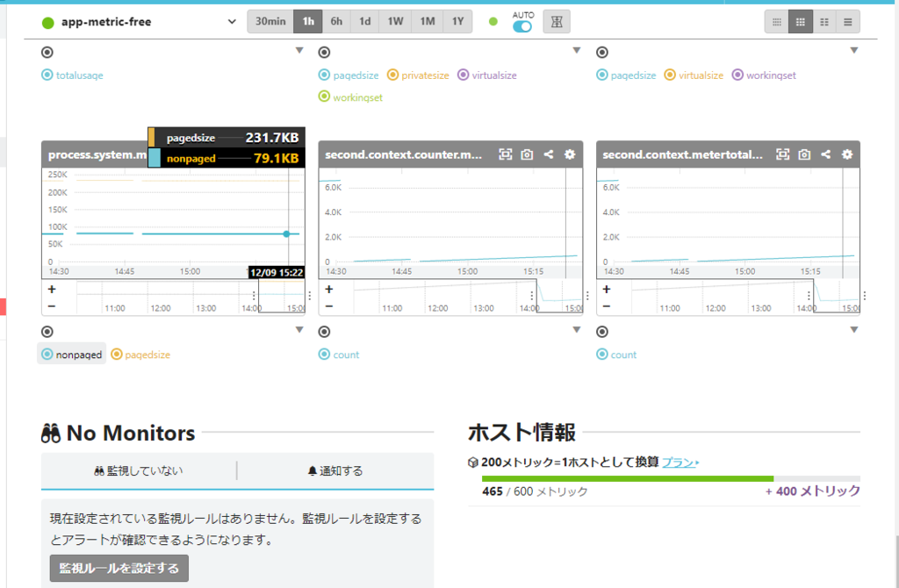The height and width of the screenshot is (588, 899).
Task: Open settings gear of second.context.counter graph
Action: click(569, 154)
